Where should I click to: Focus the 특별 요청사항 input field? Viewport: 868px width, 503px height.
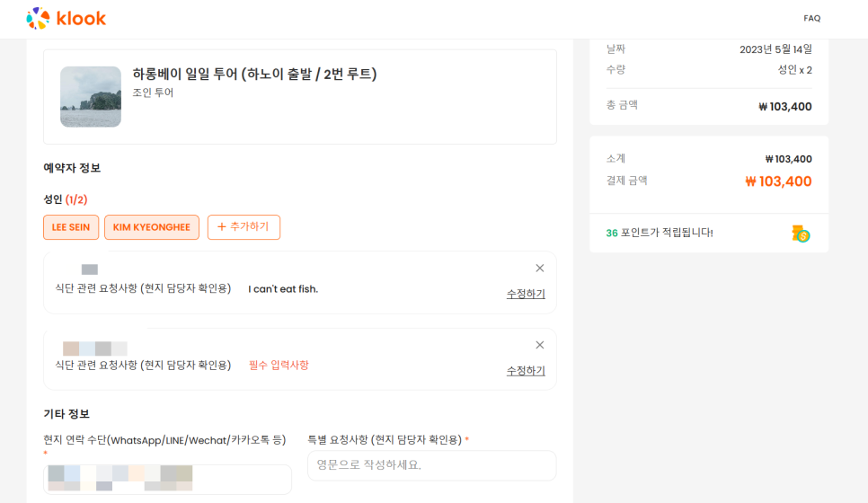click(432, 465)
